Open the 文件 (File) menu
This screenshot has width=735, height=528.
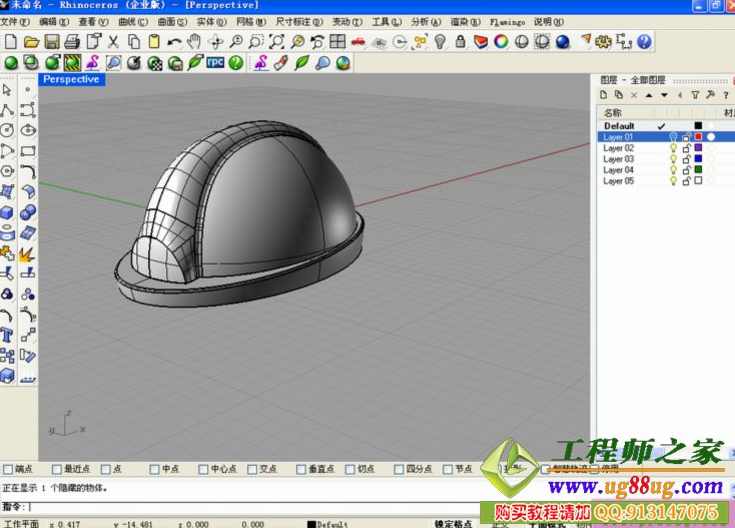click(x=12, y=21)
